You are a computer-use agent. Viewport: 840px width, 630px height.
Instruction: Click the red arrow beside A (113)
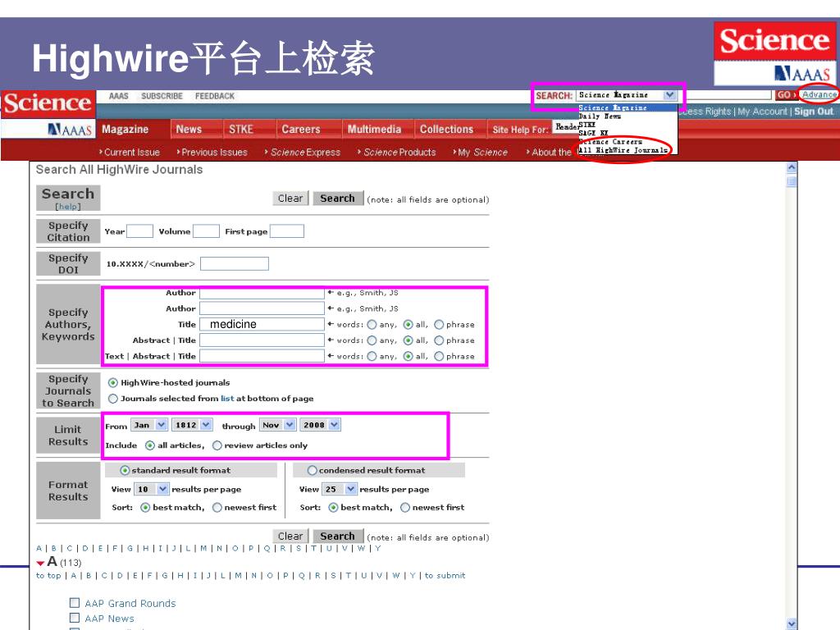[40, 563]
